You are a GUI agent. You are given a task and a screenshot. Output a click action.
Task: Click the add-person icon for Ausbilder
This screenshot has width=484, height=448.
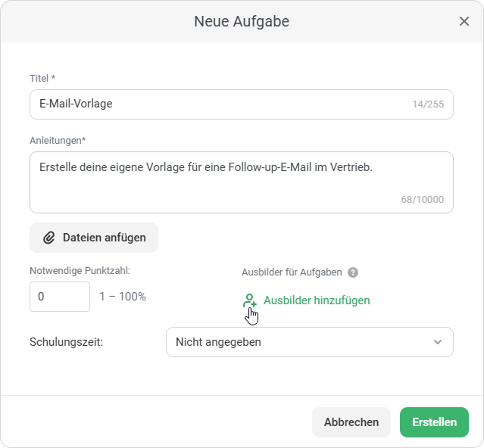coord(249,300)
